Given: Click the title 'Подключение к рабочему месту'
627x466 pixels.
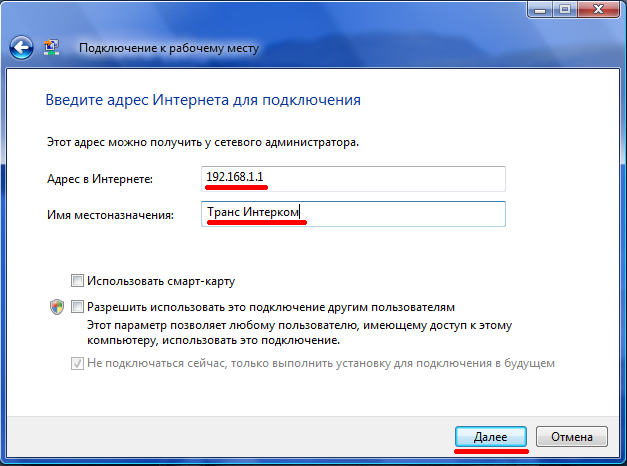Looking at the screenshot, I should tap(169, 48).
